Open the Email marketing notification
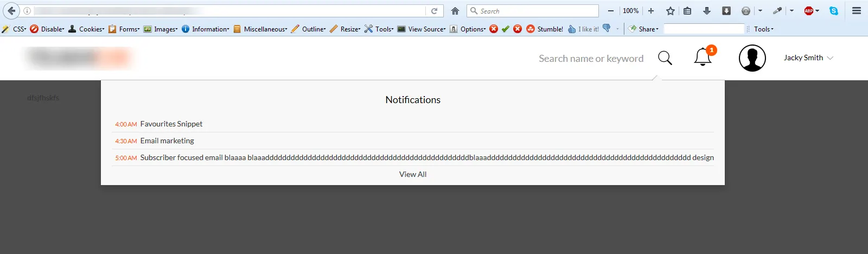868x254 pixels. [x=413, y=141]
